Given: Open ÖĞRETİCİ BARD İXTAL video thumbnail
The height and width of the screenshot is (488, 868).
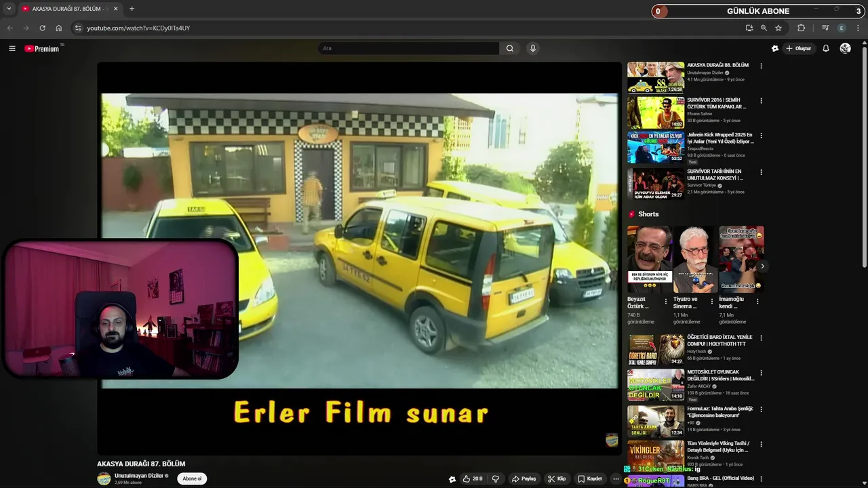Looking at the screenshot, I should click(655, 350).
